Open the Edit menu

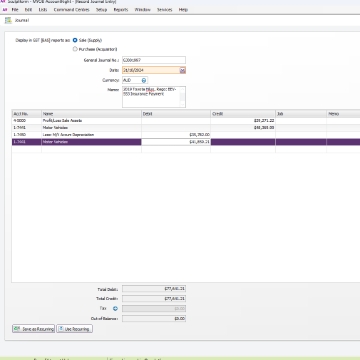(28, 10)
